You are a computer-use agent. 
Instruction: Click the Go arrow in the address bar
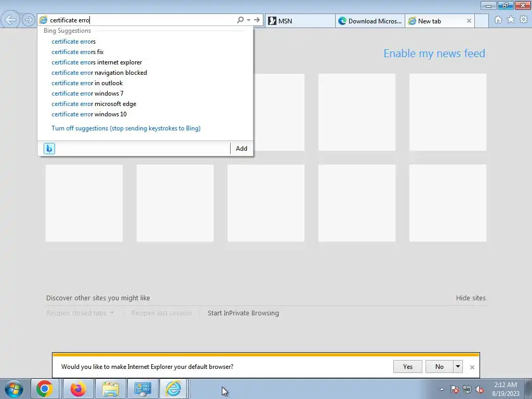257,20
